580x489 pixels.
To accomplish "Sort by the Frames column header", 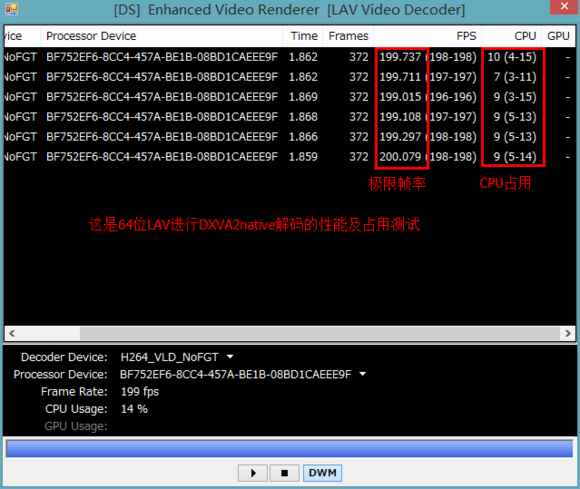I will point(348,36).
